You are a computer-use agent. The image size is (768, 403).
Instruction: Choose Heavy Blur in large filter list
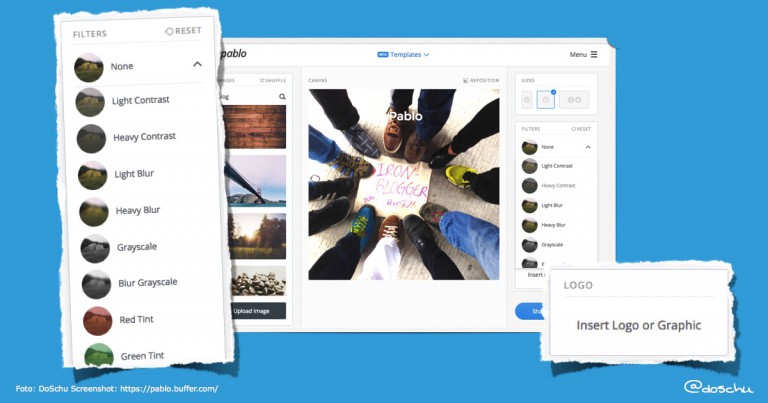138,211
